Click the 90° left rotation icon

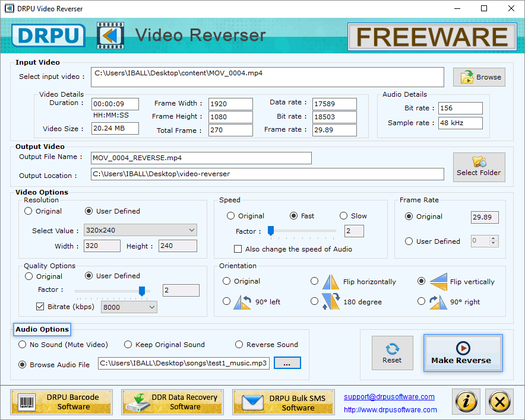(x=242, y=302)
